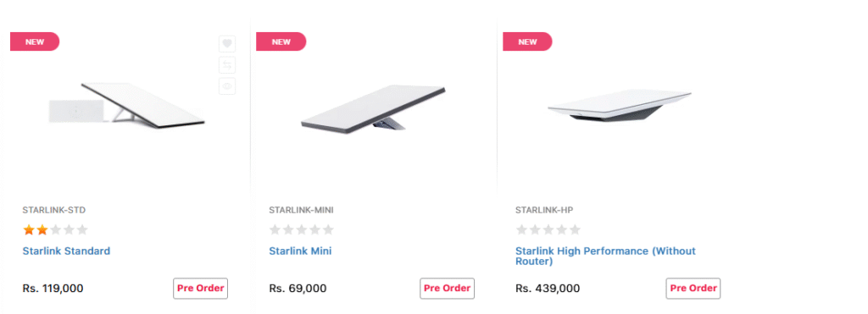Pre Order the Starlink Mini
The height and width of the screenshot is (314, 868).
[447, 288]
